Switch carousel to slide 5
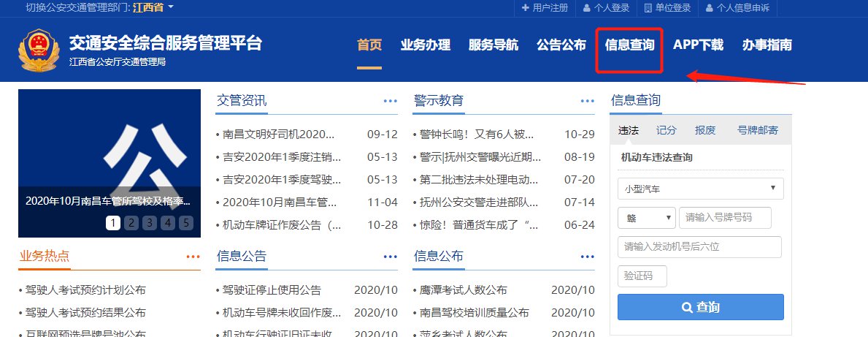Image resolution: width=868 pixels, height=337 pixels. click(185, 223)
